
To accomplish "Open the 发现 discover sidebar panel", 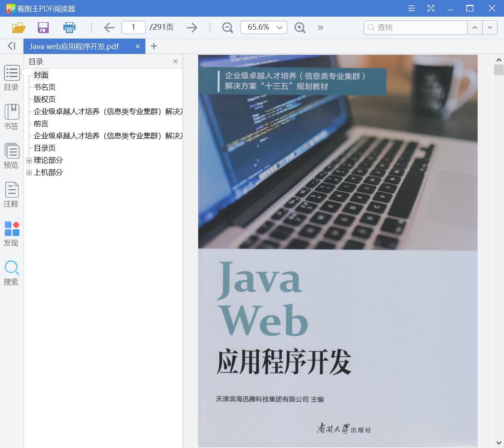I will pos(11,234).
